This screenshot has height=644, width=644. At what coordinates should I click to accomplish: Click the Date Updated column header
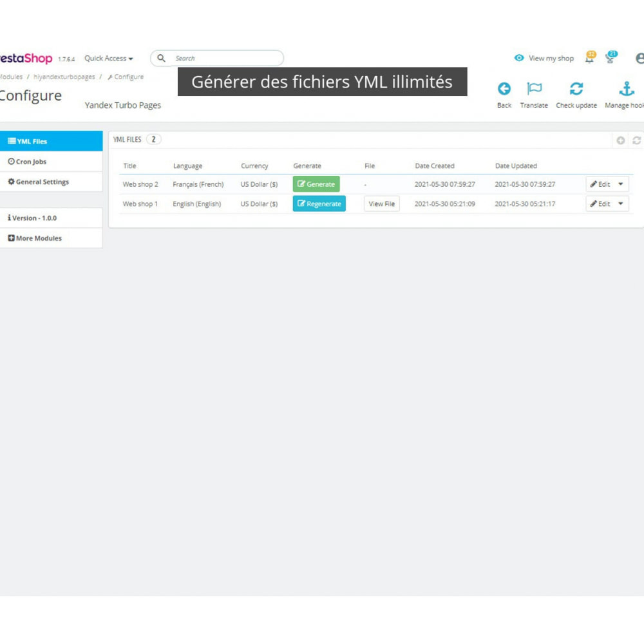(x=516, y=166)
